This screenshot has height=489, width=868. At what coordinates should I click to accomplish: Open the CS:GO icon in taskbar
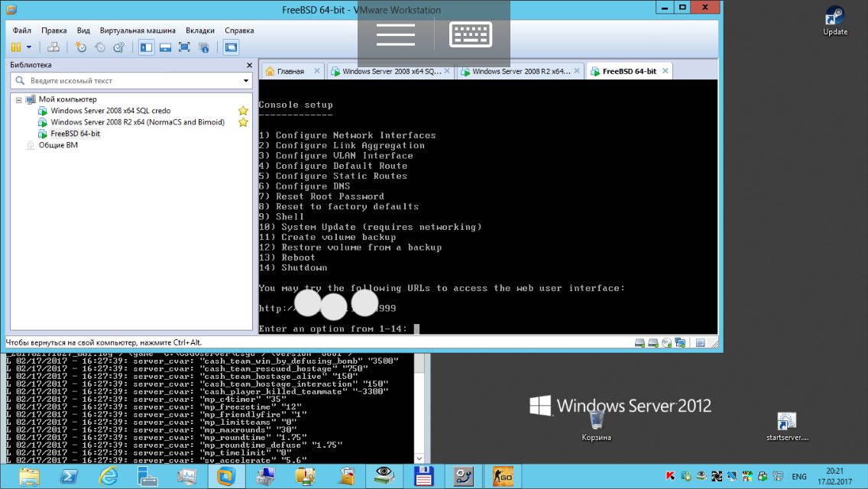(x=502, y=476)
